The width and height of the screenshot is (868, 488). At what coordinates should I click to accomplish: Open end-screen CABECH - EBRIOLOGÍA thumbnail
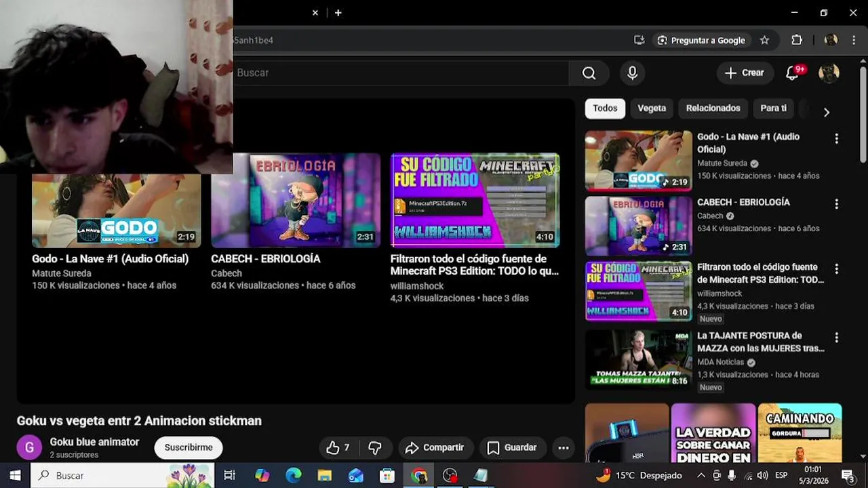[296, 200]
